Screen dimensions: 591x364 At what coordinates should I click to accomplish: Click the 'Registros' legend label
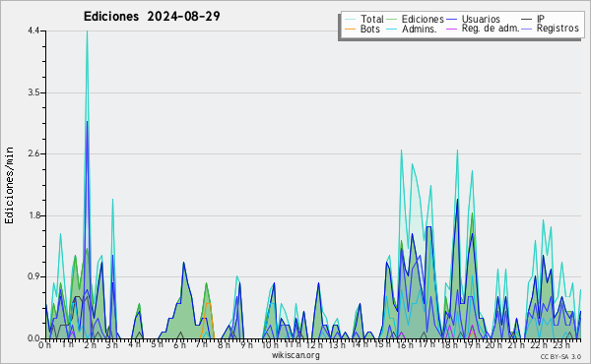coord(558,29)
